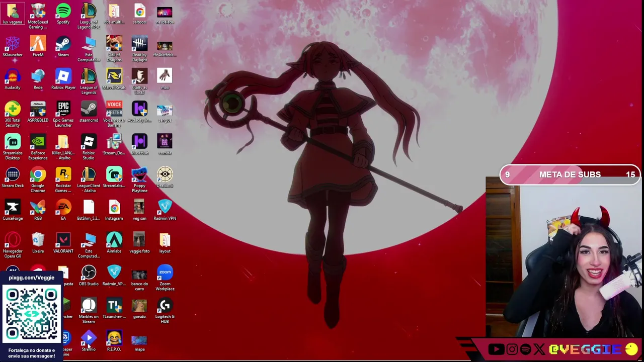Launch the Stremio shortcut
Screen dimensions: 644x362
[x=89, y=341]
